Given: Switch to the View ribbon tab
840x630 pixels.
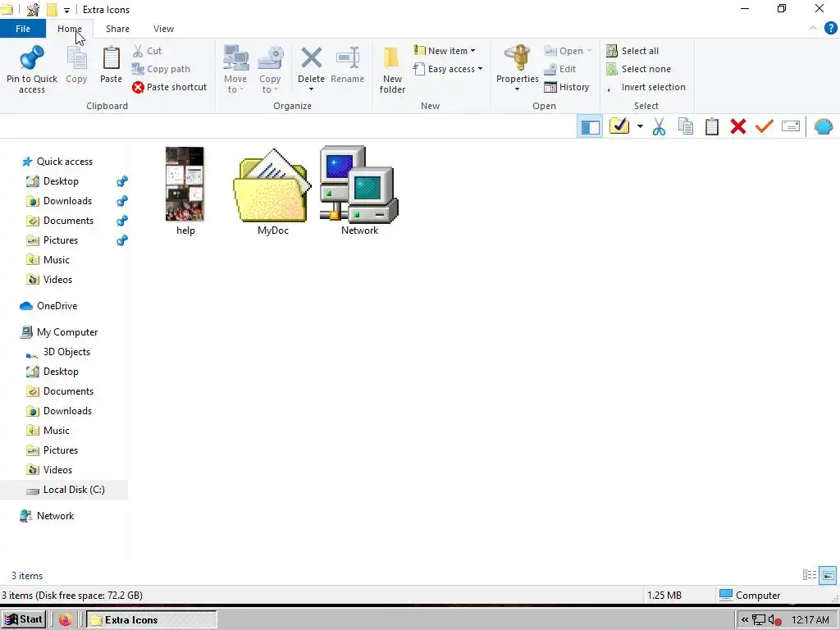Looking at the screenshot, I should (x=163, y=29).
